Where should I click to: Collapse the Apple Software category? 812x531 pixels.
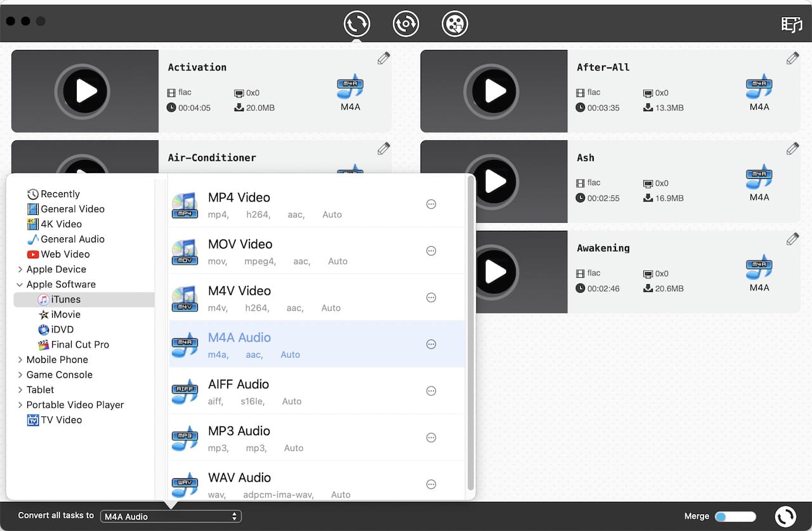[x=20, y=285]
